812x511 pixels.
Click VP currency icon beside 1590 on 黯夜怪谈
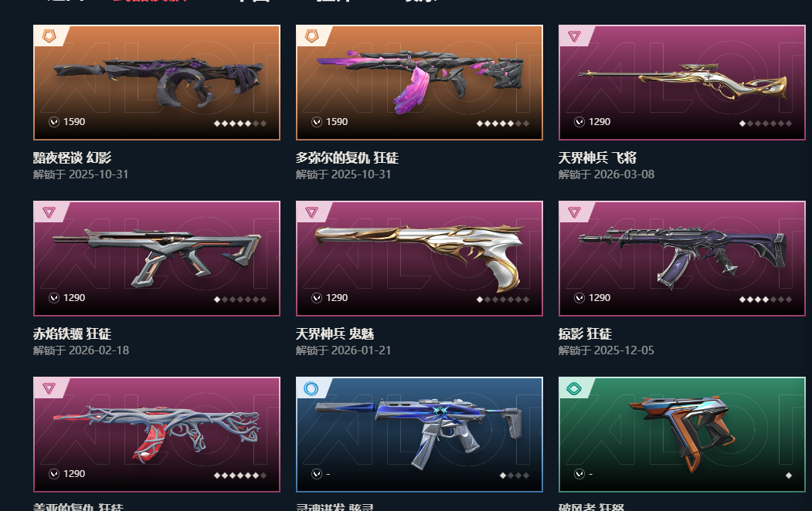54,122
